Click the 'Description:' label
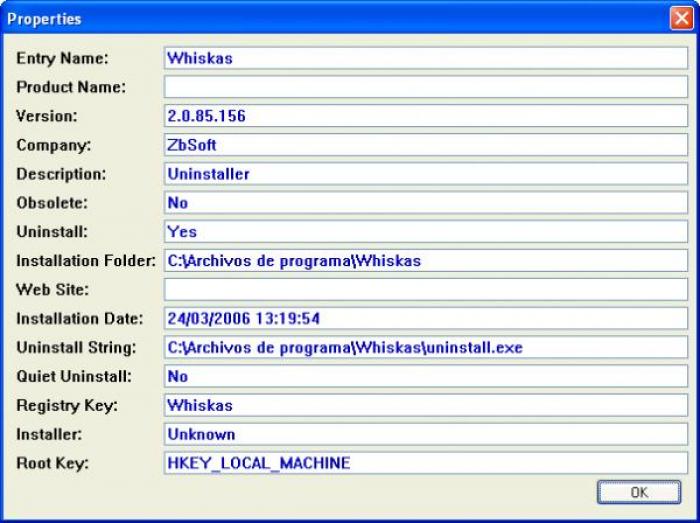 pyautogui.click(x=61, y=174)
